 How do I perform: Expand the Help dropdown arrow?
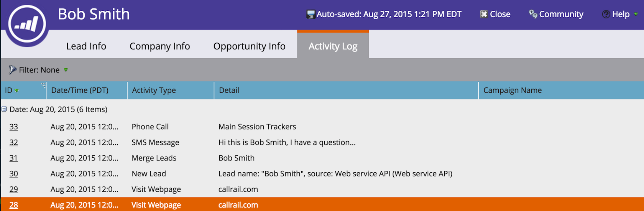pos(636,14)
